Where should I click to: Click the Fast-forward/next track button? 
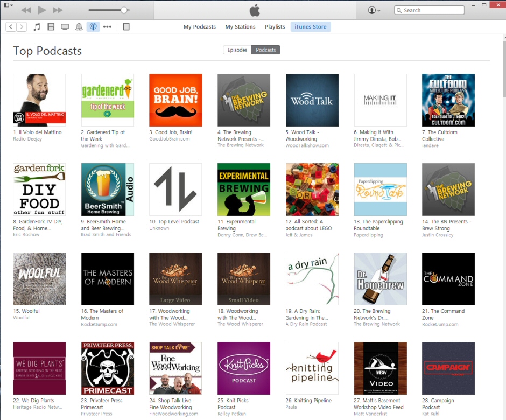[x=58, y=10]
